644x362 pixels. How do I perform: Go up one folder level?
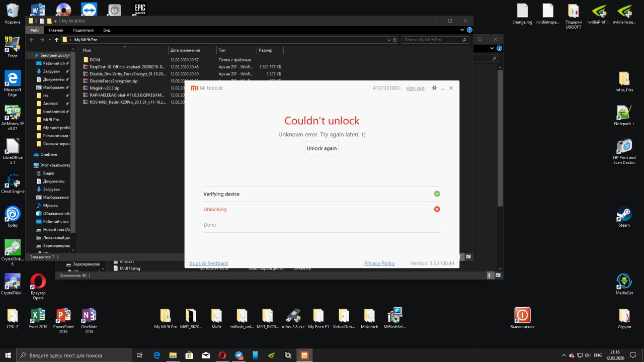pos(56,40)
